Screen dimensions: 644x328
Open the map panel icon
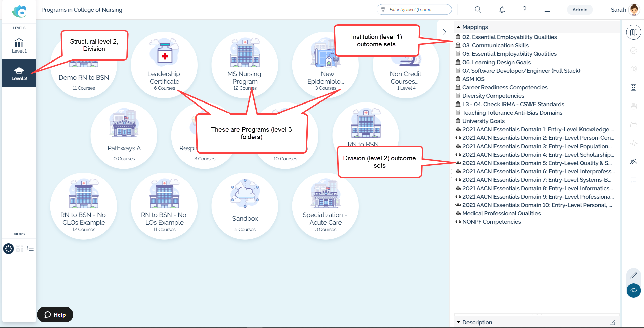(634, 32)
